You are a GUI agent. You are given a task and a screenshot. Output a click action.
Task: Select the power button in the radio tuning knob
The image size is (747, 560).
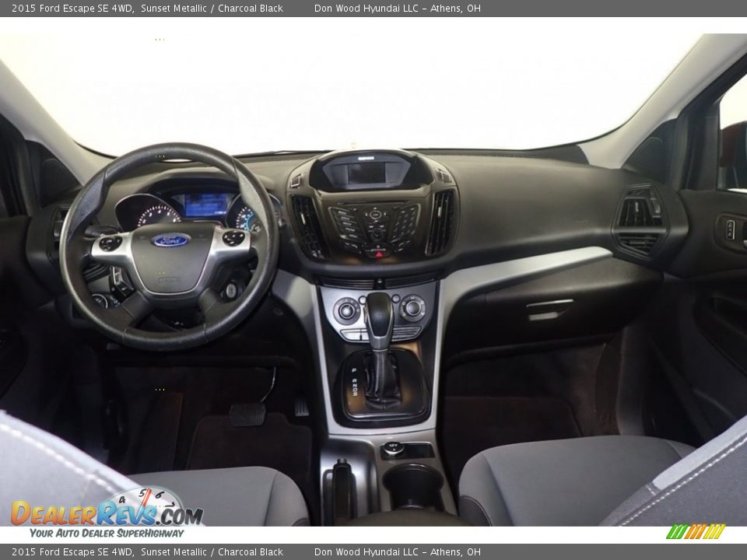pos(375,215)
